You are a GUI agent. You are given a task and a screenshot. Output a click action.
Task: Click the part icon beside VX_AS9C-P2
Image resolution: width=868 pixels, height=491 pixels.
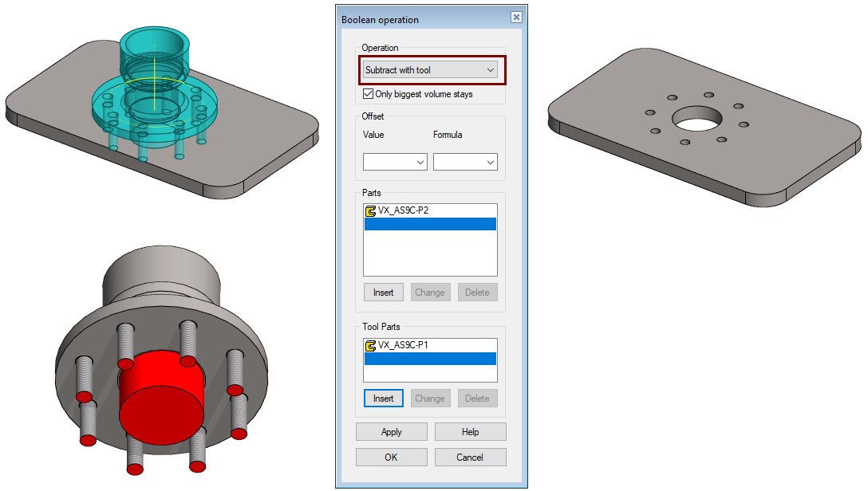point(370,210)
